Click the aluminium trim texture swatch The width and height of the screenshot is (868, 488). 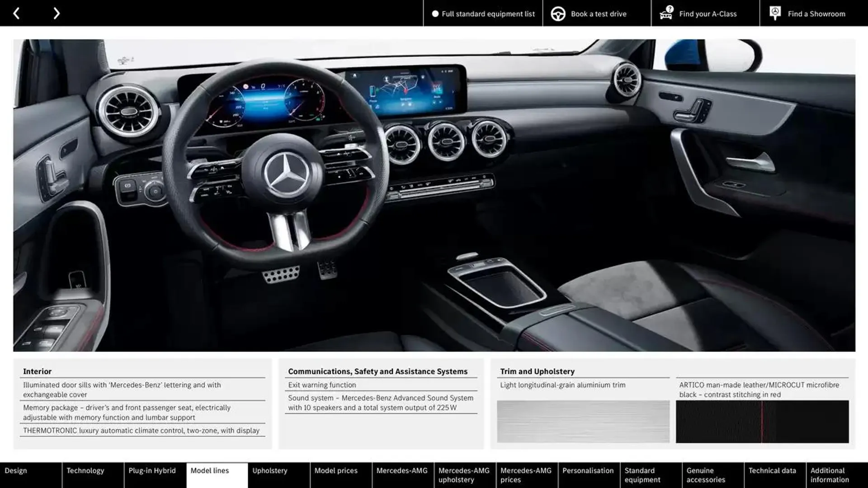pos(582,421)
